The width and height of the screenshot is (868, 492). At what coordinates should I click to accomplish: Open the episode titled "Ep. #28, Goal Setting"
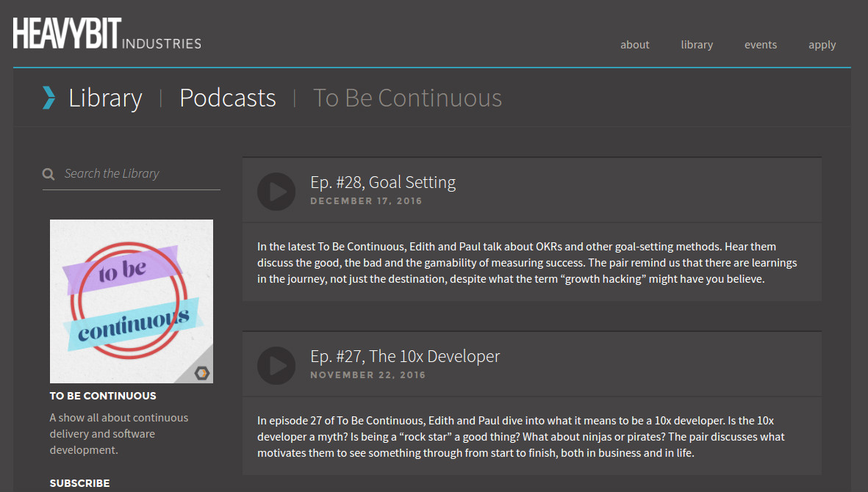tap(383, 181)
